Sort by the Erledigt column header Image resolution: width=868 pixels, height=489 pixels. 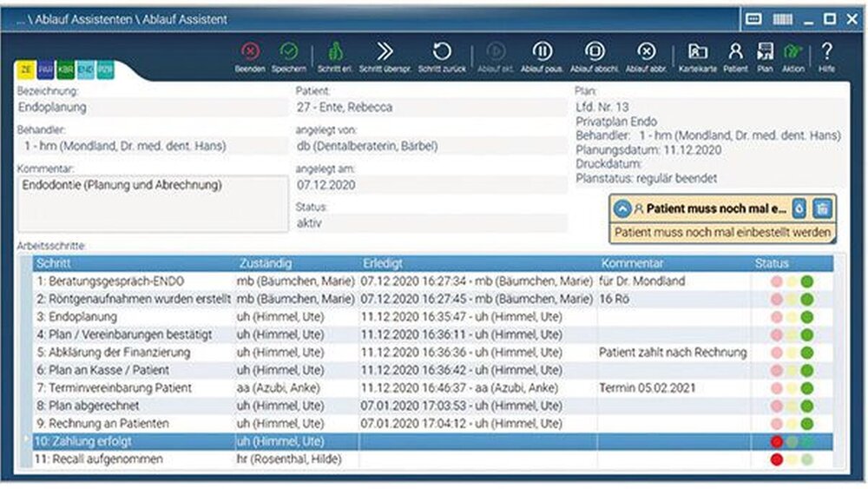pyautogui.click(x=383, y=262)
